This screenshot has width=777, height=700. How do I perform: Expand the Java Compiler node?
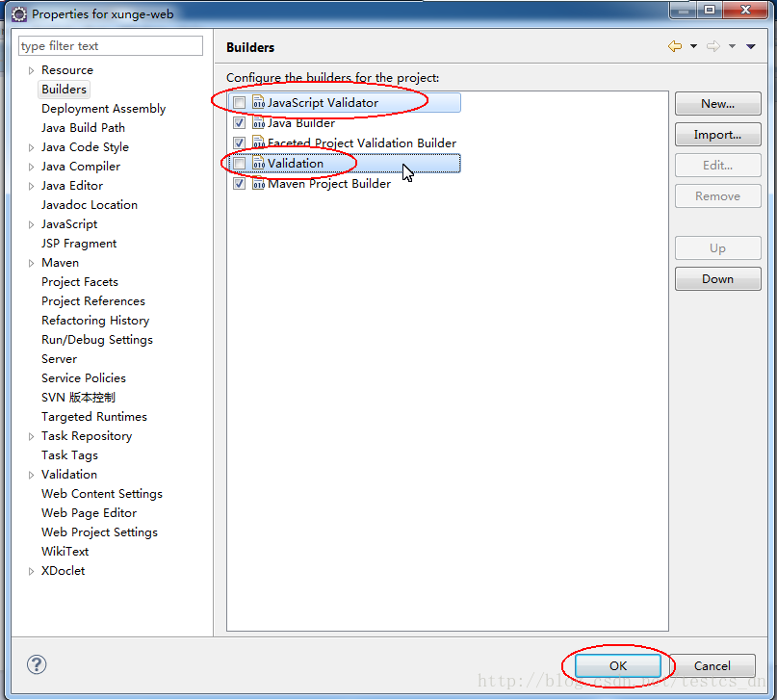coord(31,167)
